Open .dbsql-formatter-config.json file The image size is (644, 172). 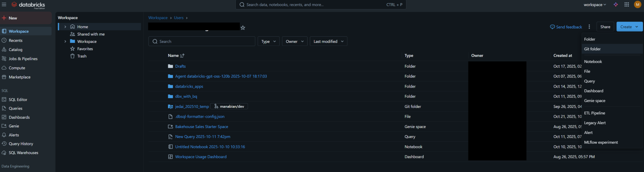[x=200, y=116]
